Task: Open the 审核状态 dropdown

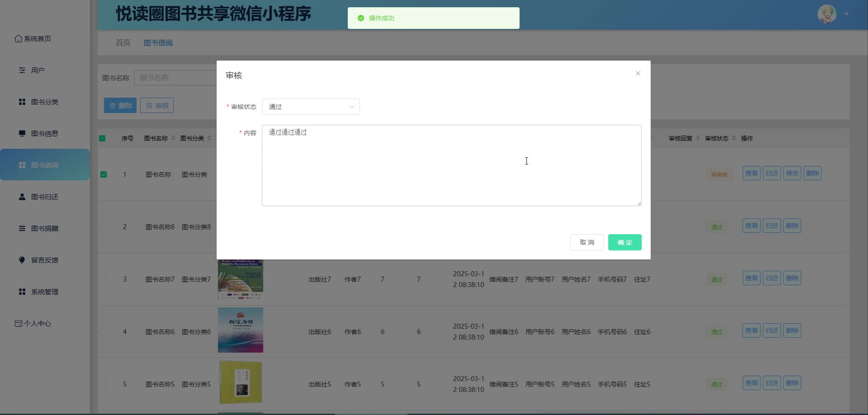Action: point(311,107)
